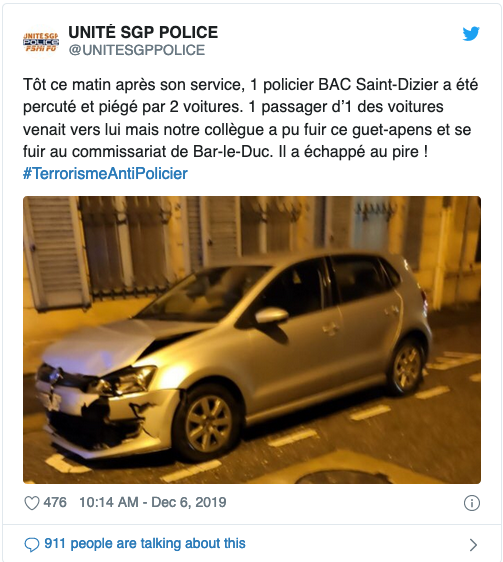The image size is (503, 562).
Task: View the damaged car photo
Action: (x=252, y=340)
